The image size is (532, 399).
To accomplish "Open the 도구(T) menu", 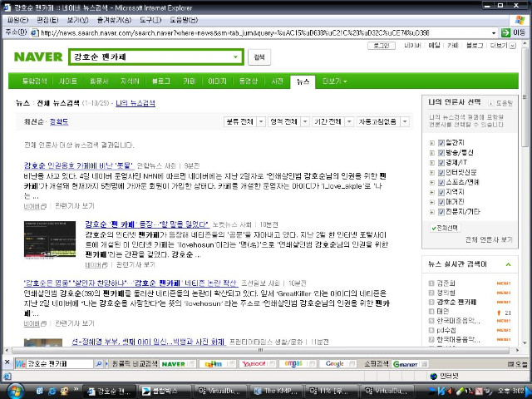I will click(150, 20).
